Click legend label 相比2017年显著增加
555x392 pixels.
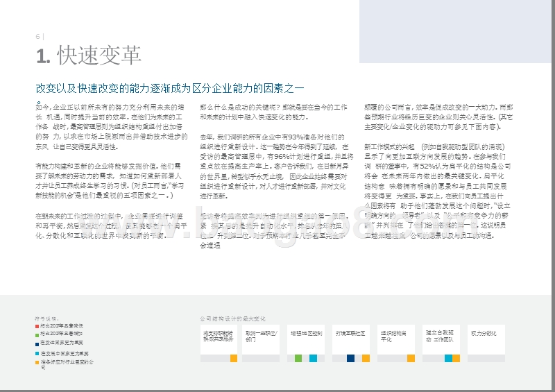tap(62, 334)
